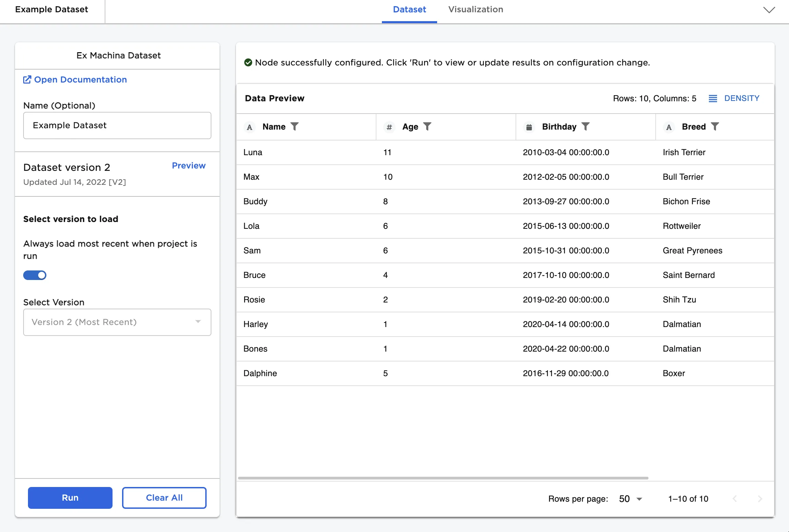The height and width of the screenshot is (532, 789).
Task: Click the numeric type icon beside Age header
Action: [x=389, y=127]
